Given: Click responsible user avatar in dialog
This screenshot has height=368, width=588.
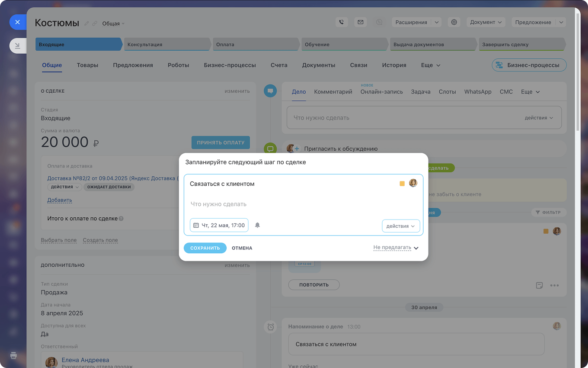Looking at the screenshot, I should coord(413,183).
